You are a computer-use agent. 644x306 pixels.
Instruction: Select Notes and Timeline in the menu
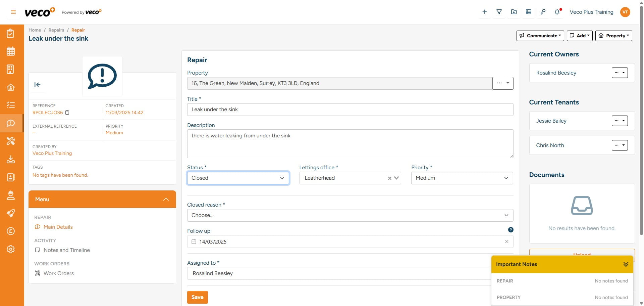pyautogui.click(x=67, y=250)
